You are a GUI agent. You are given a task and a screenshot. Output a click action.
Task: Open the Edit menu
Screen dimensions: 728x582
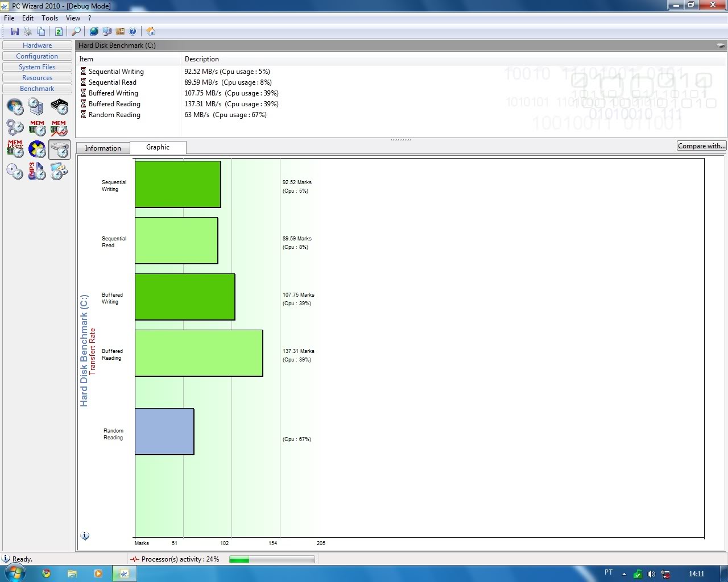[x=28, y=18]
